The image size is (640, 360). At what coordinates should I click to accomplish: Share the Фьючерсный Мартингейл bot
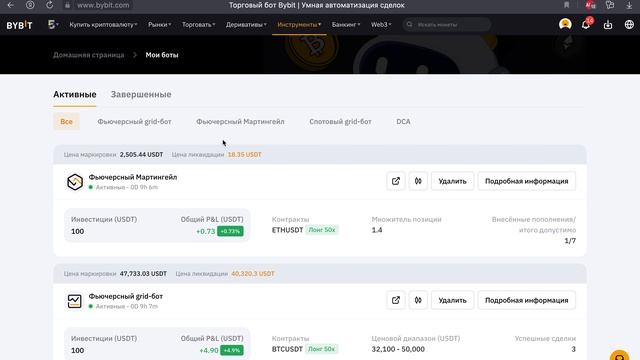point(396,181)
